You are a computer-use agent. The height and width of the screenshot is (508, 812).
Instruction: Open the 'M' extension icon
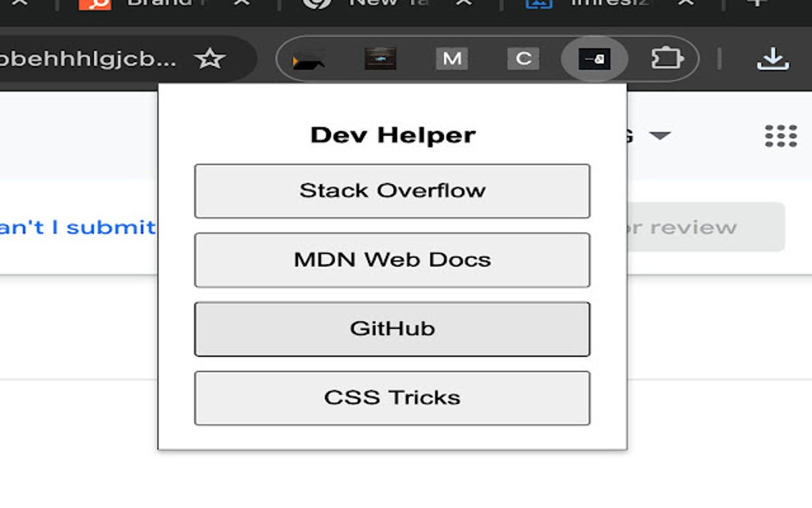click(451, 58)
